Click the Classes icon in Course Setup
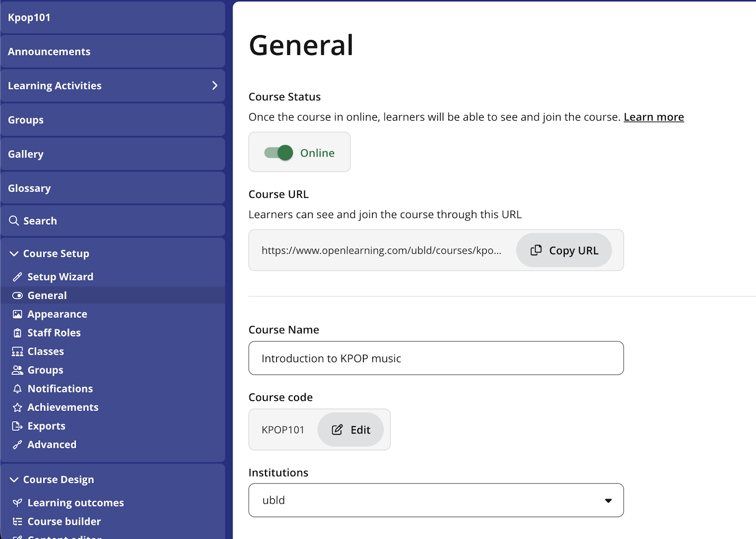Image resolution: width=756 pixels, height=539 pixels. [x=17, y=352]
